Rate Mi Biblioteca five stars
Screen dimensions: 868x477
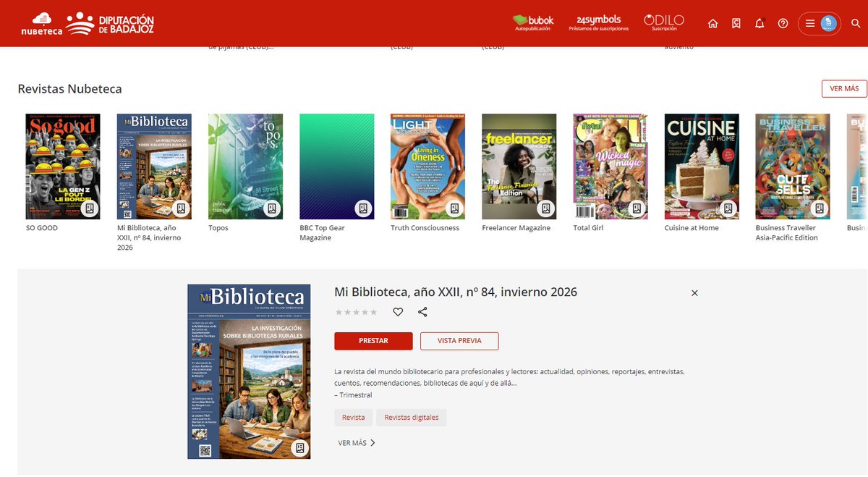pyautogui.click(x=373, y=312)
